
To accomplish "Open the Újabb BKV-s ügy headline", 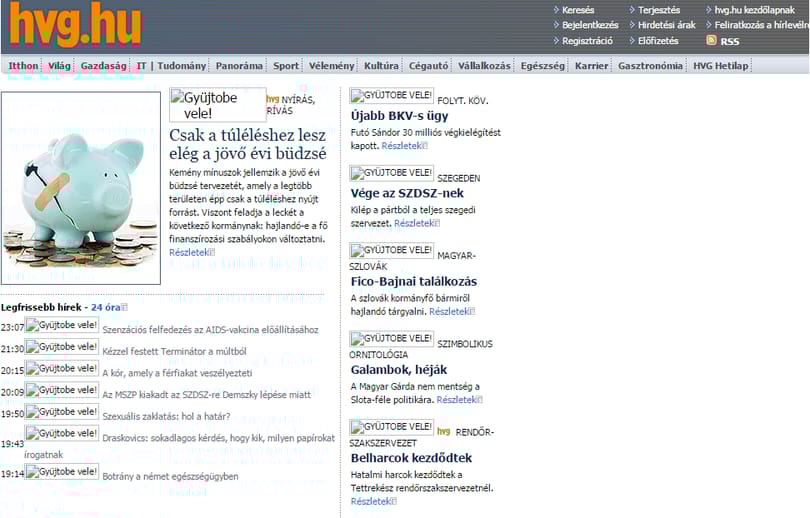I will point(399,116).
